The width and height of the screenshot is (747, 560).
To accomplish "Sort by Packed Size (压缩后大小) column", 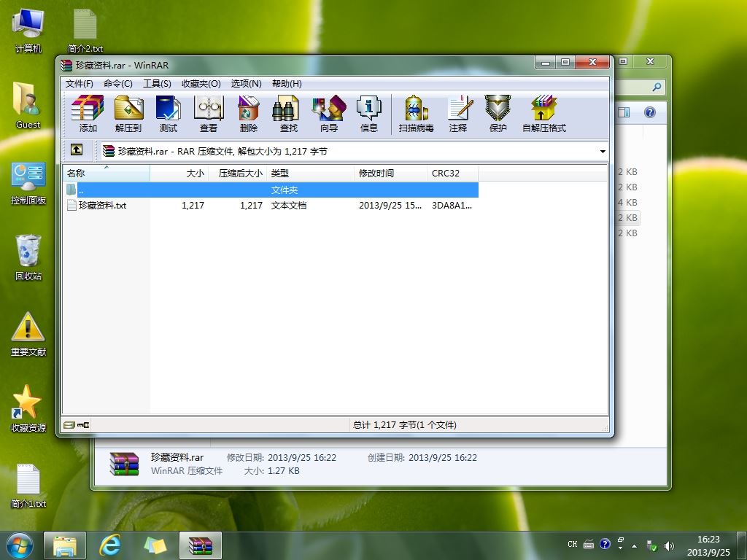I will pyautogui.click(x=238, y=174).
